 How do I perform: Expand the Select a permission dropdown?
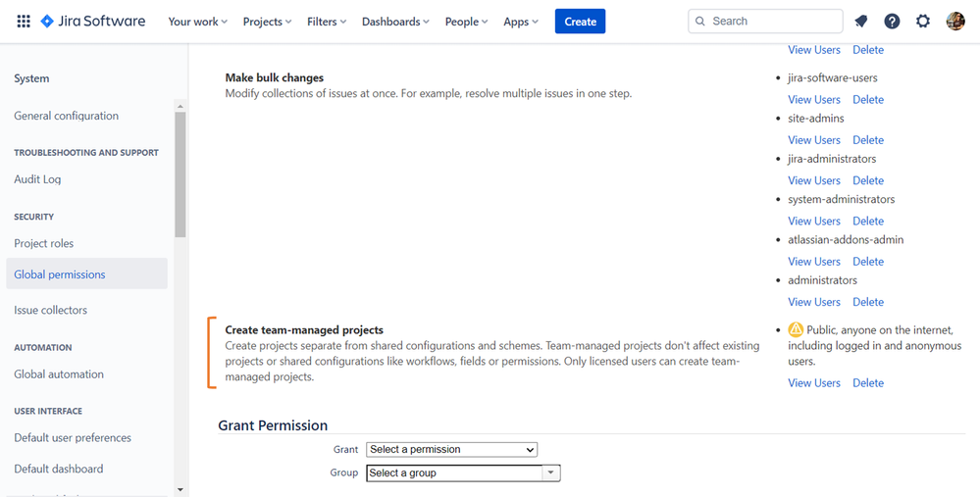pyautogui.click(x=452, y=450)
